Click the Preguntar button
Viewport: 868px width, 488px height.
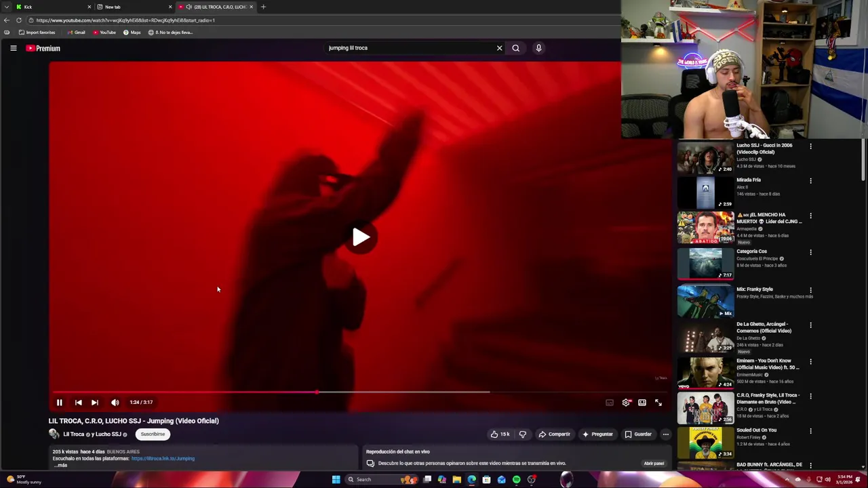point(597,434)
